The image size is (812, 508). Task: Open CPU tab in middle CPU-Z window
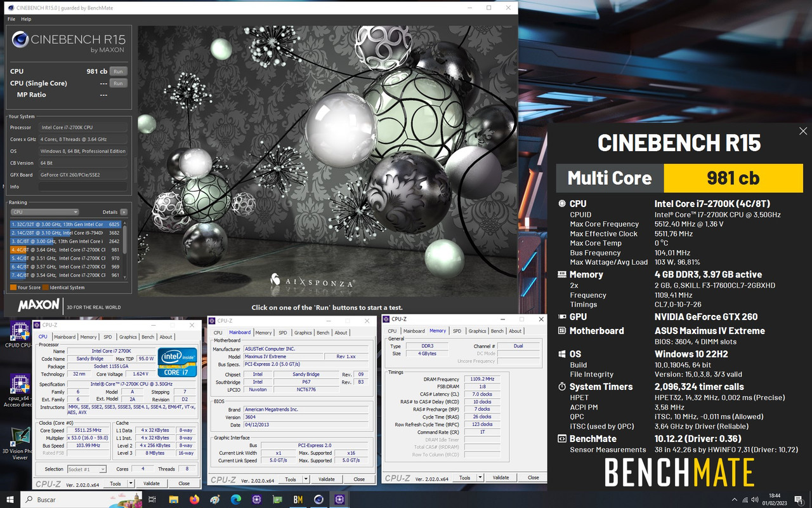pos(218,333)
